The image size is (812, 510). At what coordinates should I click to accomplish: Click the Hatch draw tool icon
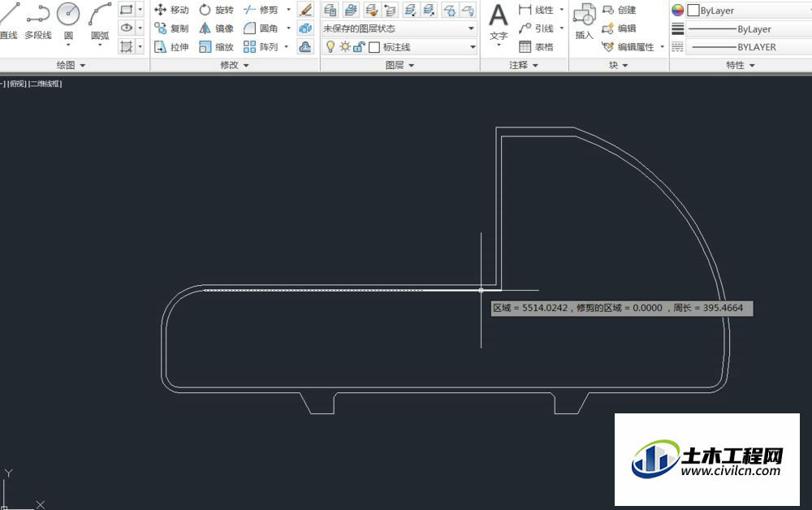126,46
